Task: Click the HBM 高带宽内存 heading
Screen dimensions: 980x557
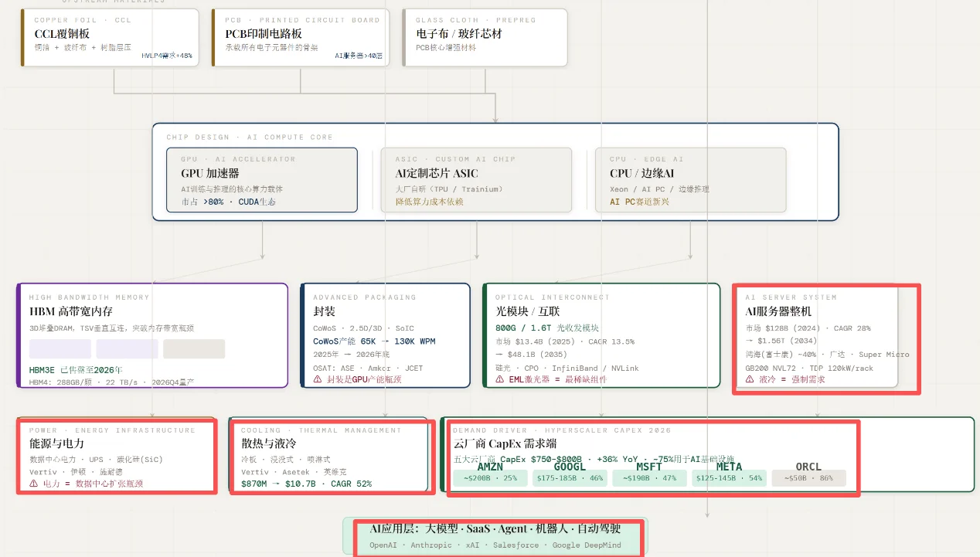Action: pos(71,311)
